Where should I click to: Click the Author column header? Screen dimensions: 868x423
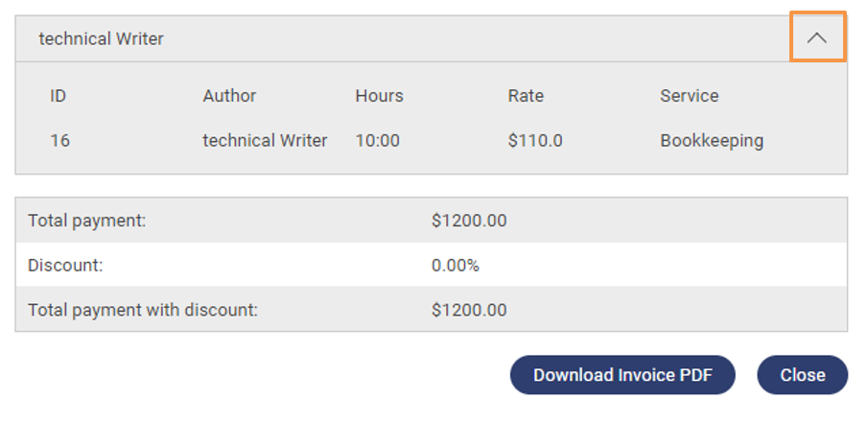(229, 96)
